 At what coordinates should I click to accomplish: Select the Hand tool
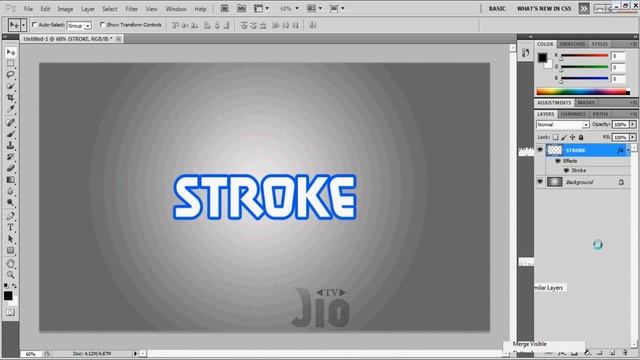(x=11, y=264)
